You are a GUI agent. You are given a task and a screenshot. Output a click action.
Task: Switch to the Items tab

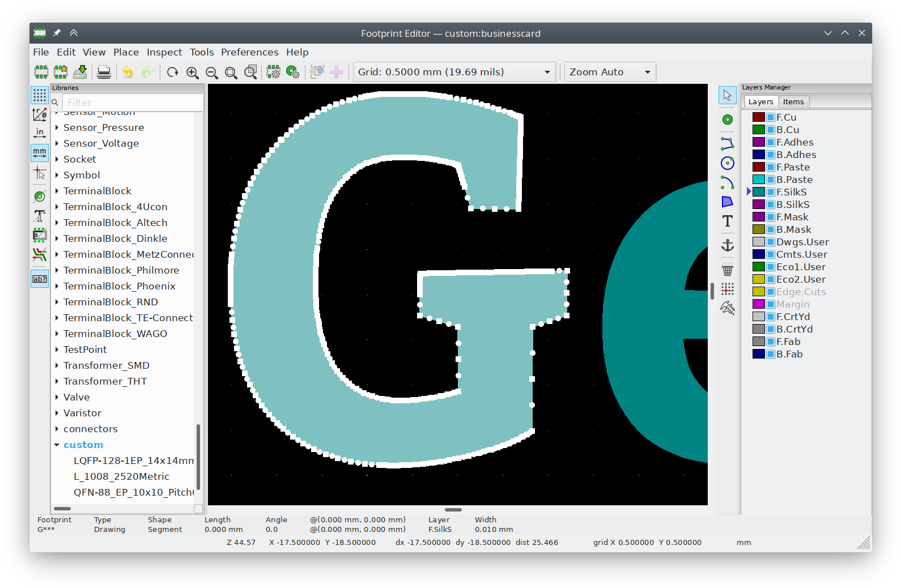pyautogui.click(x=793, y=102)
